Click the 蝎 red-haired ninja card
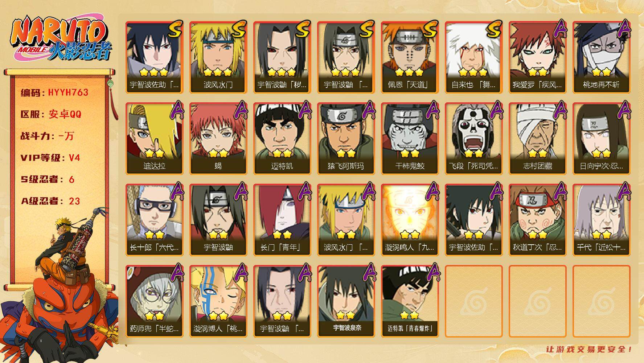Image resolution: width=644 pixels, height=363 pixels. click(x=218, y=138)
